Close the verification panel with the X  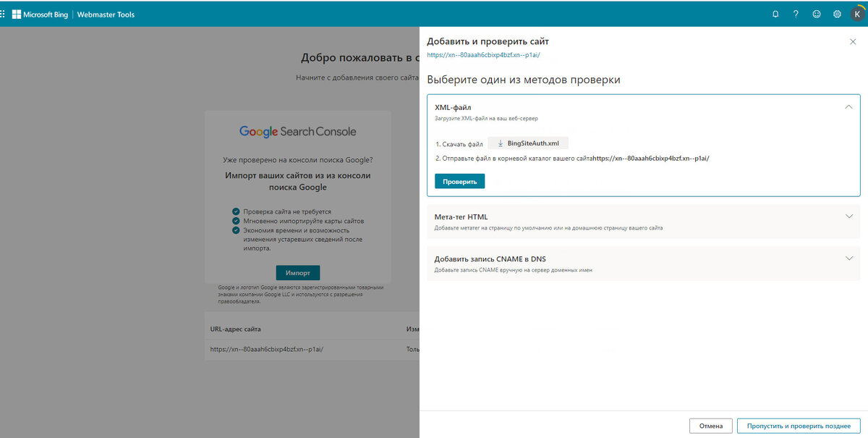coord(852,41)
